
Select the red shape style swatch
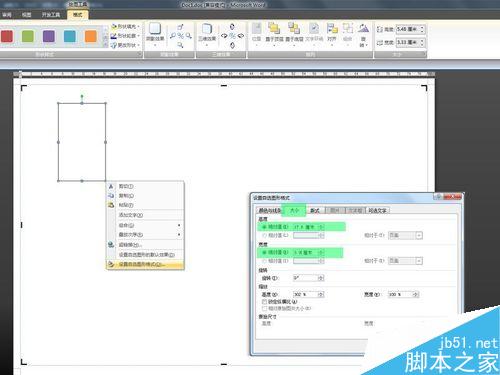[x=7, y=36]
